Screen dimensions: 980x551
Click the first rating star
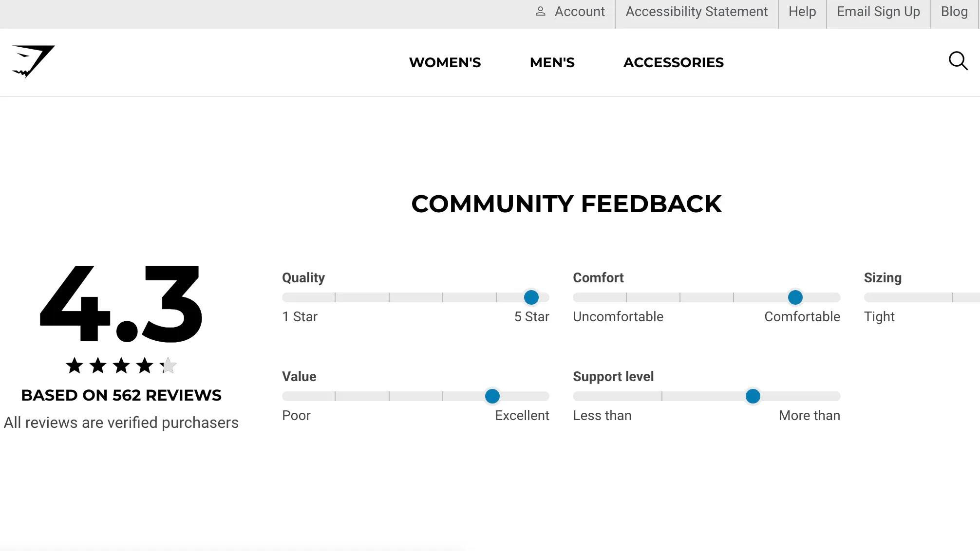point(75,366)
